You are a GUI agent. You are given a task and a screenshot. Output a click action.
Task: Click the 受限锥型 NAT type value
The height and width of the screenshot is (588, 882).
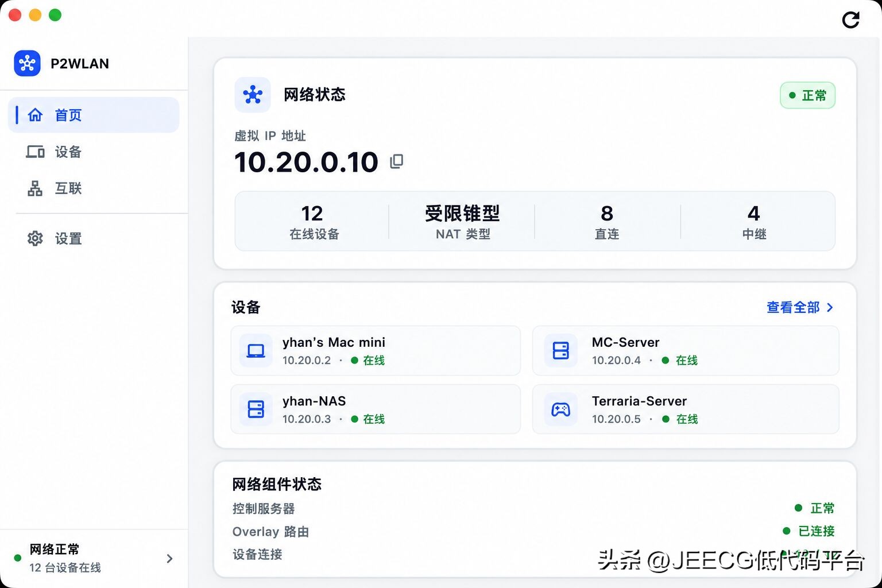(x=462, y=214)
